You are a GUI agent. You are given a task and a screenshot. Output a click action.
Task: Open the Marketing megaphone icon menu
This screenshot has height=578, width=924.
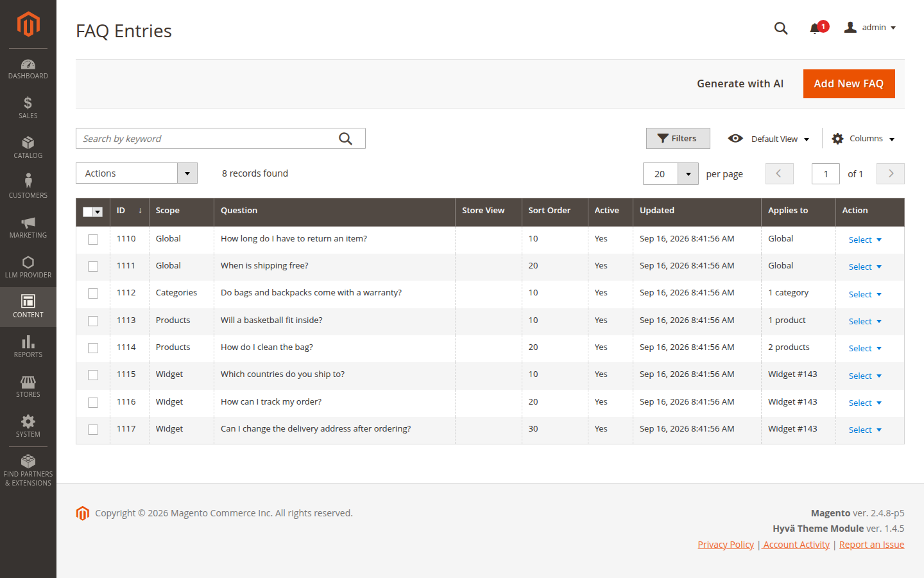(x=28, y=222)
